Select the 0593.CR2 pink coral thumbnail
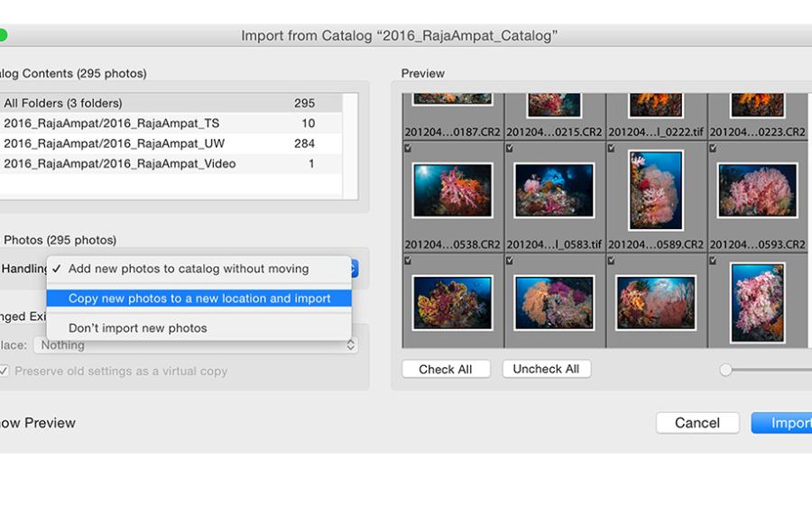812x505 pixels. [758, 190]
